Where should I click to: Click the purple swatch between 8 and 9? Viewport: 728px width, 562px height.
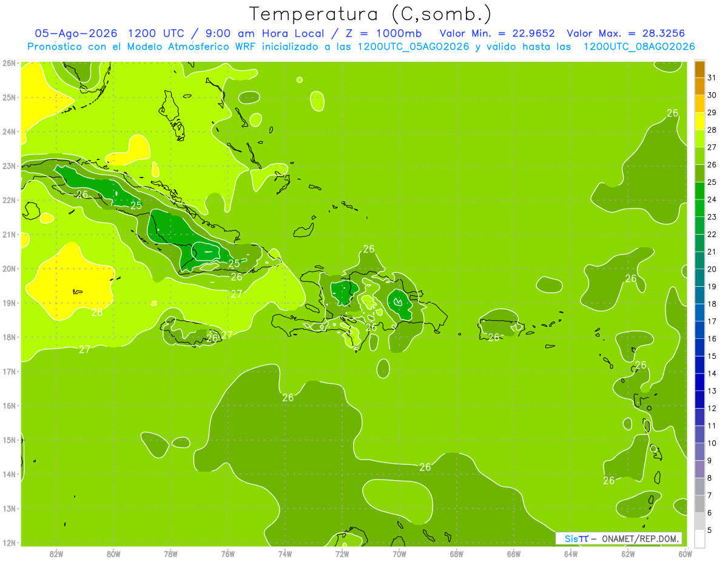(x=700, y=469)
